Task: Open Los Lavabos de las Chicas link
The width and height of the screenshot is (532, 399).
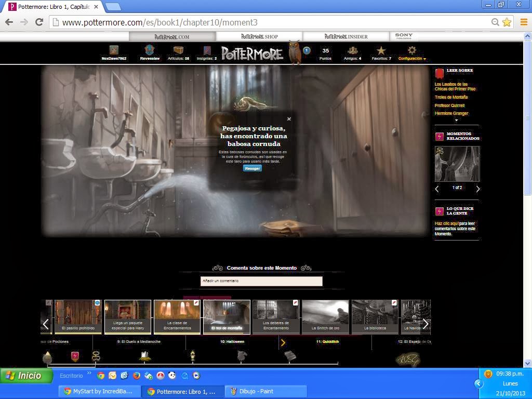Action: [x=455, y=87]
